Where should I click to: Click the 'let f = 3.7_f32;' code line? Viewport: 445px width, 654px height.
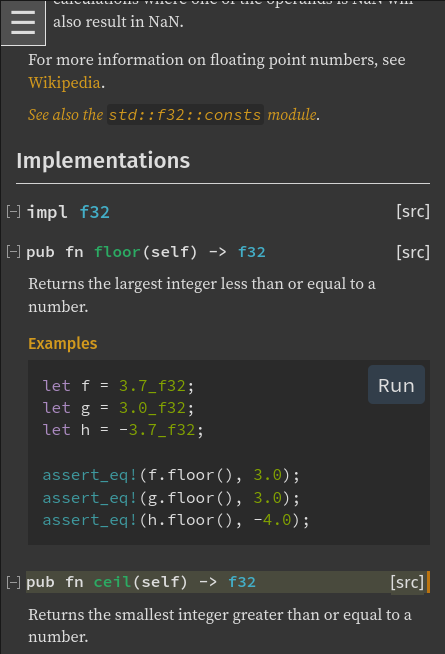[x=118, y=386]
